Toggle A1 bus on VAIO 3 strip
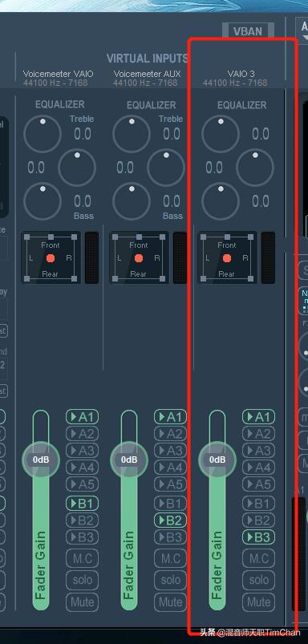Image resolution: width=308 pixels, height=644 pixels. pyautogui.click(x=259, y=417)
